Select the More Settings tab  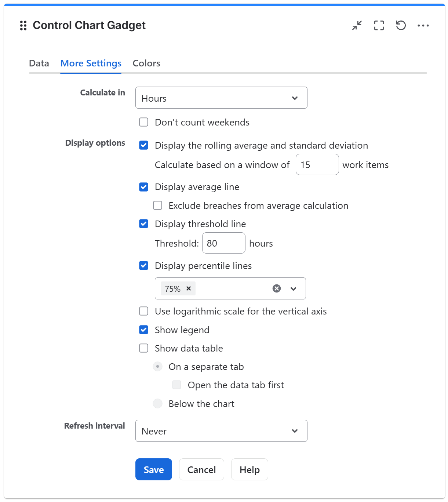point(91,63)
